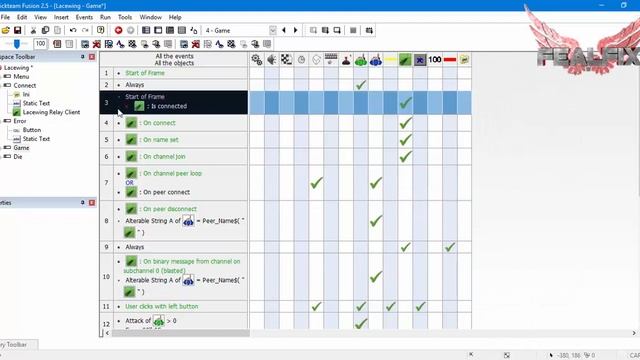Open file with the folder icon
The height and width of the screenshot is (360, 640).
[5, 31]
